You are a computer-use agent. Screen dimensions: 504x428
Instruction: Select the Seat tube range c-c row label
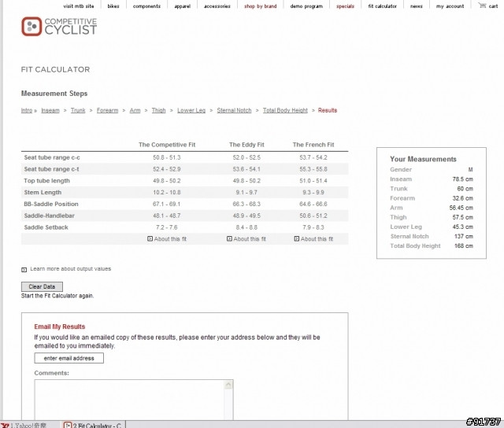pos(52,157)
